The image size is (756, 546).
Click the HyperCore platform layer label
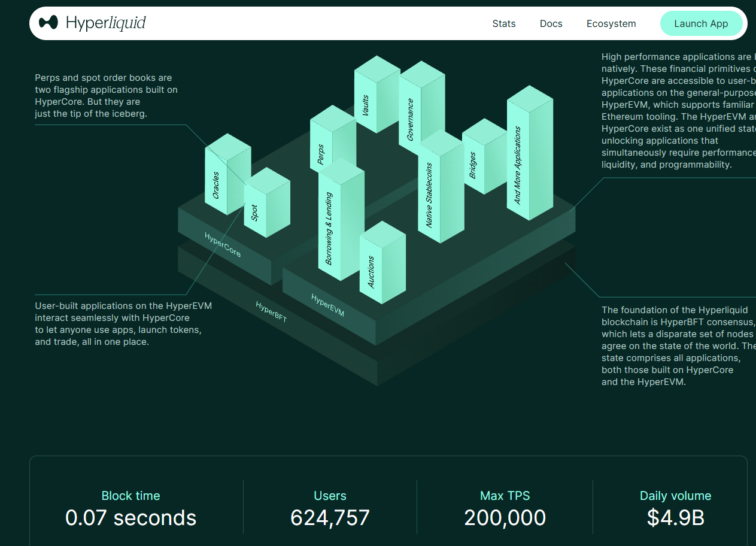tap(223, 245)
